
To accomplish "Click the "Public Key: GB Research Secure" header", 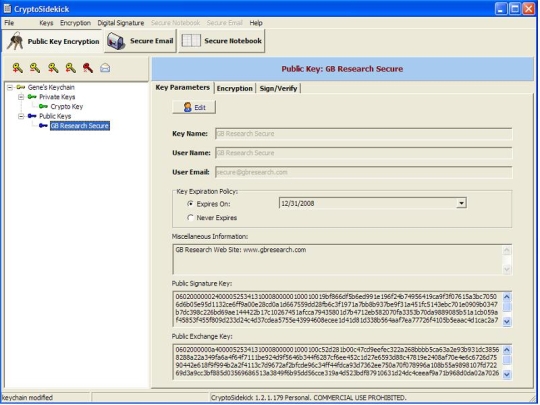I will (x=342, y=69).
